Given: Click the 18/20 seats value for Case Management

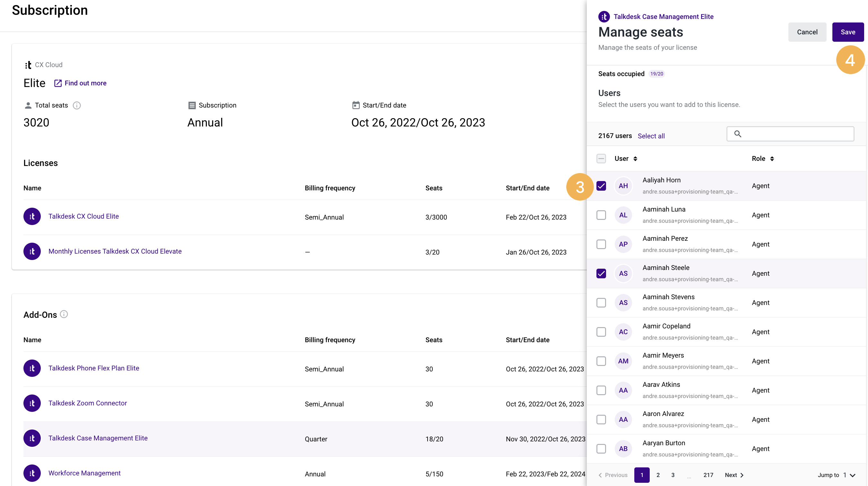Looking at the screenshot, I should [434, 439].
